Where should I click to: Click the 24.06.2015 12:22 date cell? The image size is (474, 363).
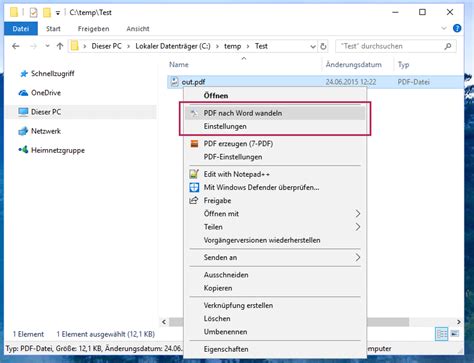click(351, 82)
